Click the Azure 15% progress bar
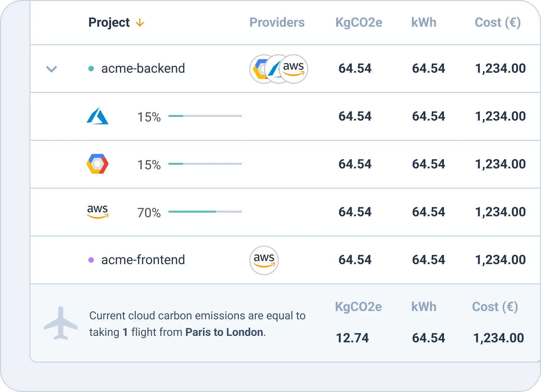The image size is (541, 392). 205,116
